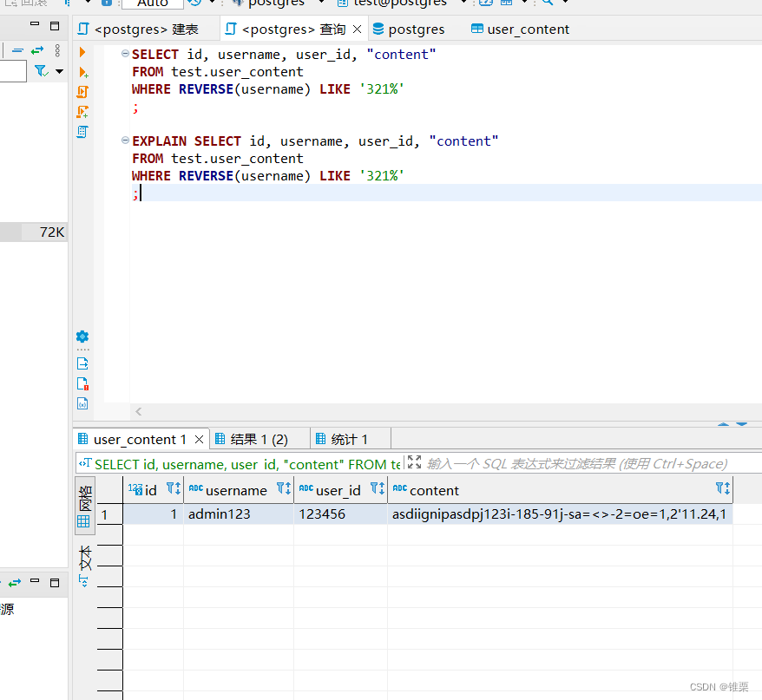
Task: Open the postgres database editor tab
Action: click(x=409, y=29)
